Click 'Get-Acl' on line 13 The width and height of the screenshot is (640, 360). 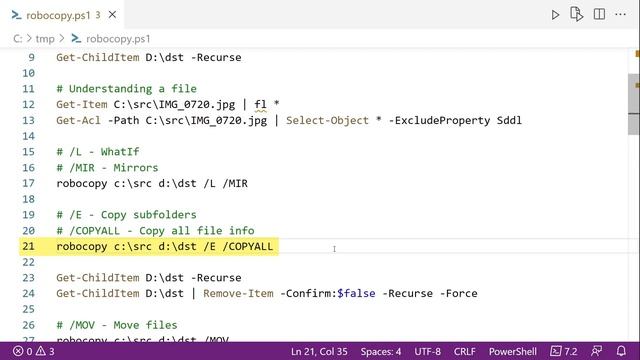pyautogui.click(x=78, y=120)
